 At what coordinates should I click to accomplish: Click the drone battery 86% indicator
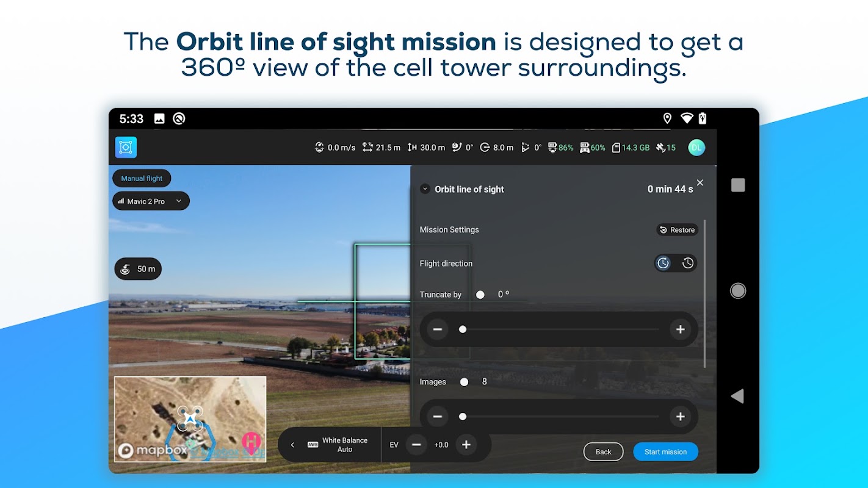pos(561,148)
